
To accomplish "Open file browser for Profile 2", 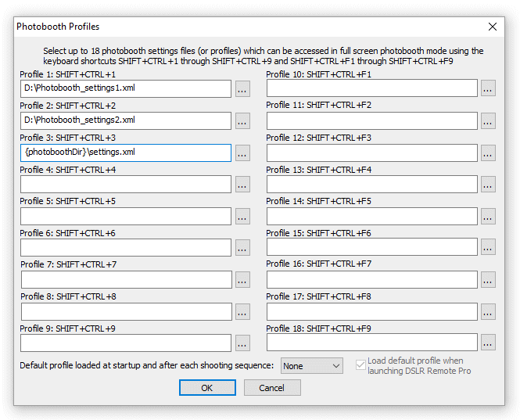I will [x=242, y=121].
